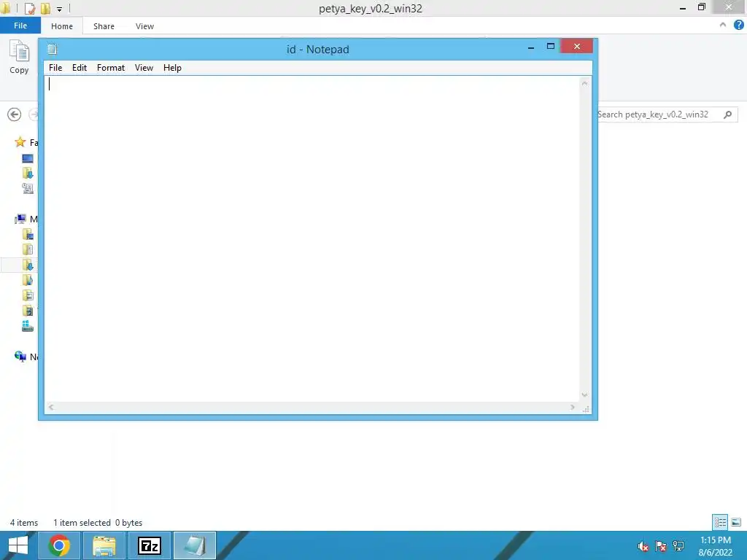Switch to the Explorer Share tab
747x560 pixels.
coord(104,26)
